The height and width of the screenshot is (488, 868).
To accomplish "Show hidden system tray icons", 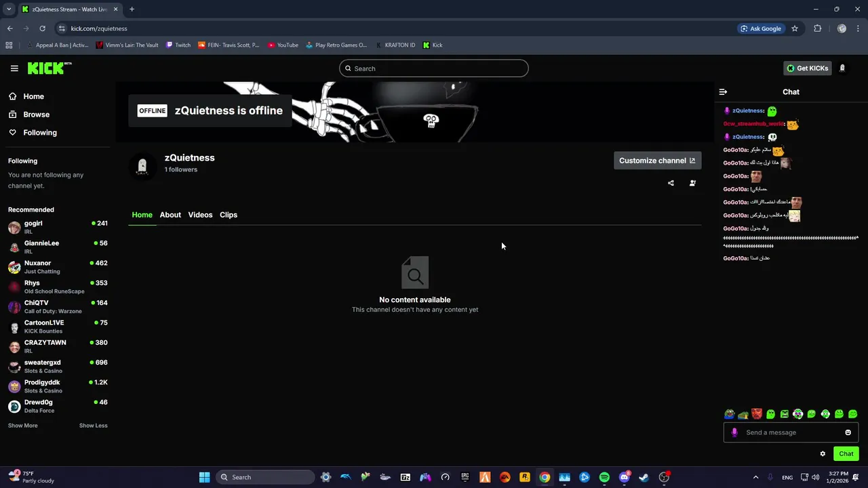I will 755,477.
